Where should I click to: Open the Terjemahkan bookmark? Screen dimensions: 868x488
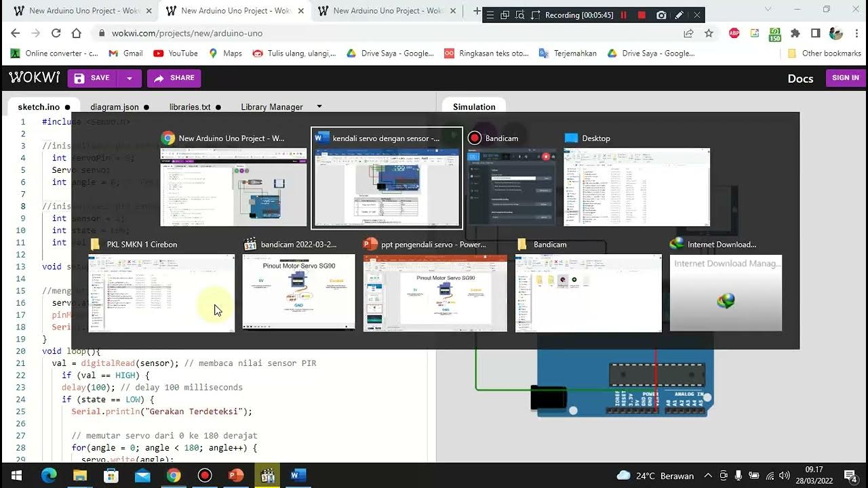[x=568, y=54]
